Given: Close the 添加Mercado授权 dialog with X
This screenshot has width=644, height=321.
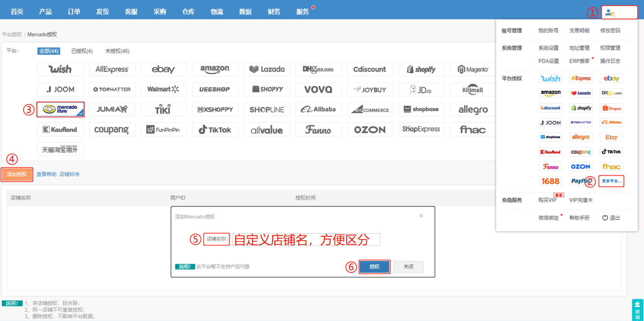Looking at the screenshot, I should coord(421,216).
